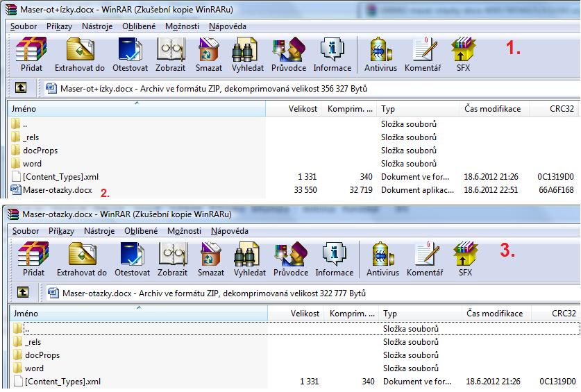
Task: Open Nástroje menu in Maser-ot+ízky window
Action: pyautogui.click(x=97, y=26)
